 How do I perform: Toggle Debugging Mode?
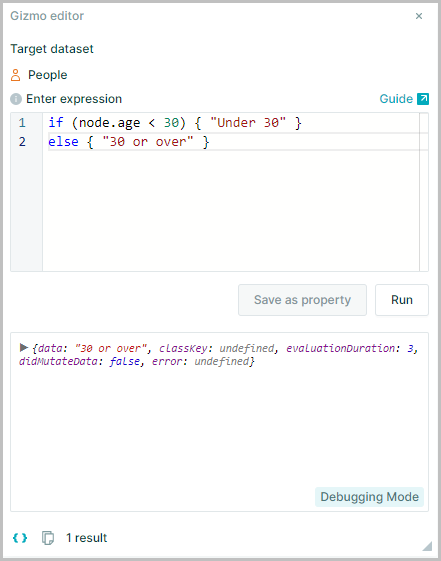point(369,497)
